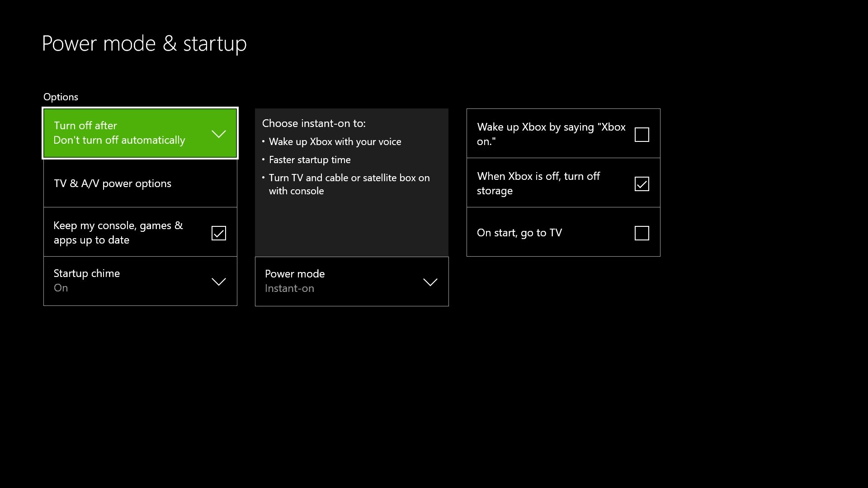
Task: Select TV & A/V power options
Action: [x=140, y=183]
